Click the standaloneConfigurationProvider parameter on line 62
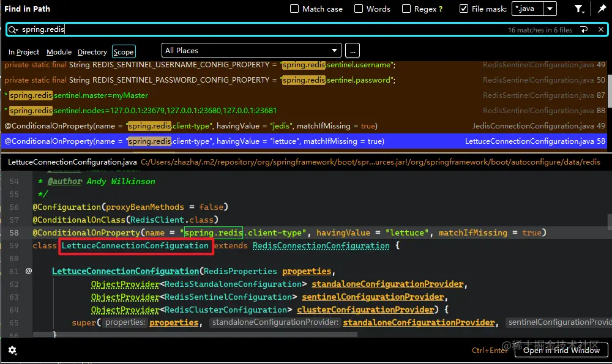The width and height of the screenshot is (612, 364). click(x=387, y=284)
